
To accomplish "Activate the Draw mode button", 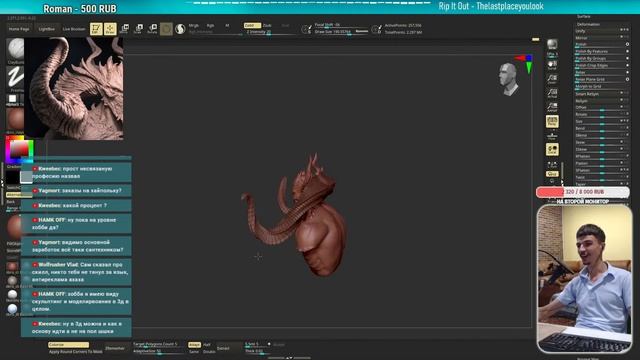I will coord(110,29).
